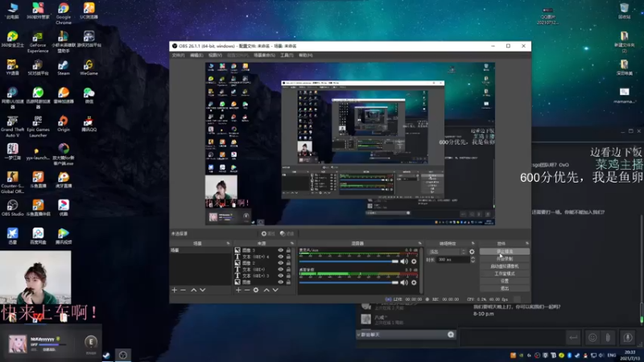
Task: Open Google Chrome desktop icon
Action: pos(64,14)
